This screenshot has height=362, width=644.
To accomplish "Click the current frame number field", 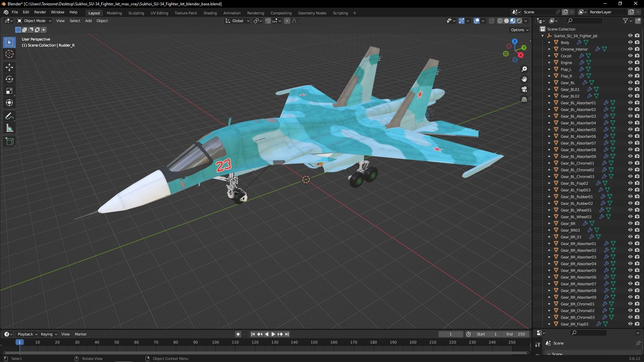I will coord(450,334).
